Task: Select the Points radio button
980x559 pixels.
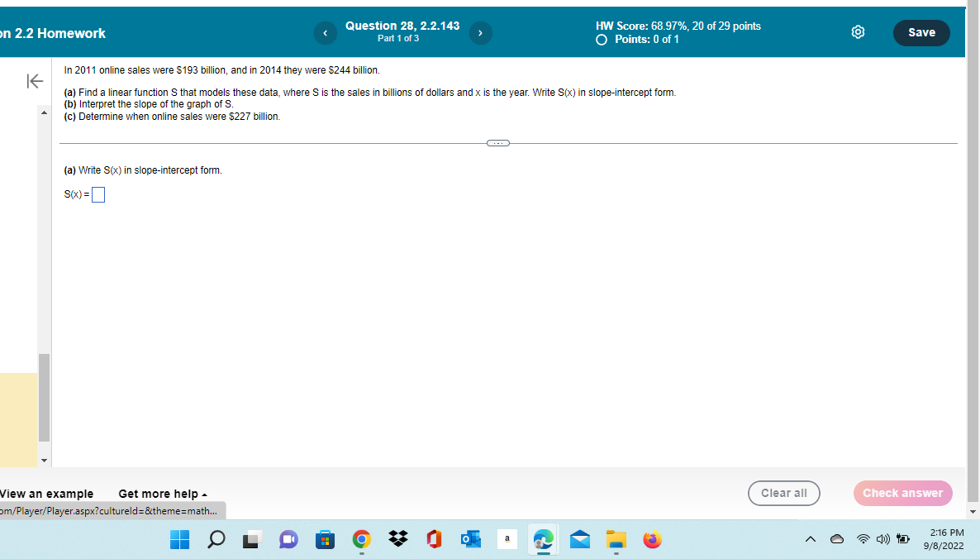Action: [x=602, y=39]
